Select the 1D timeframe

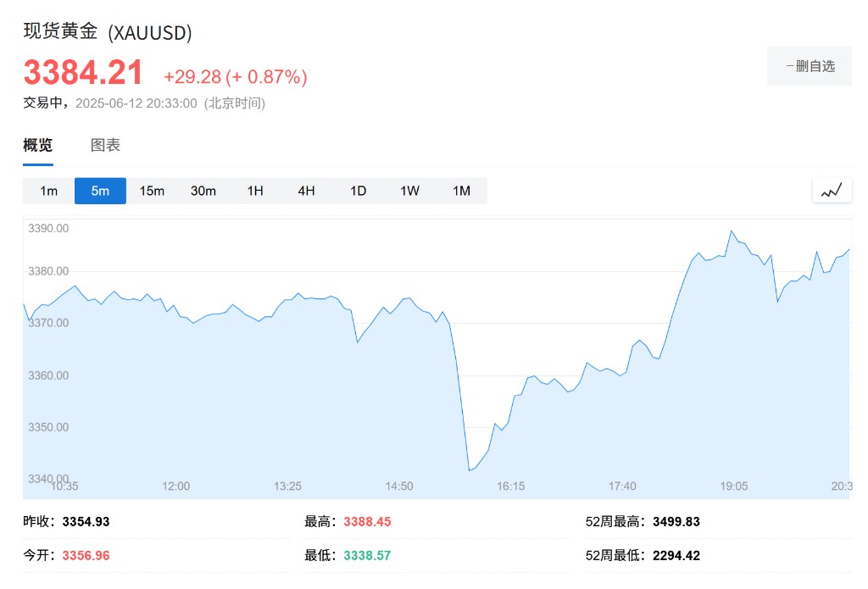(x=359, y=191)
